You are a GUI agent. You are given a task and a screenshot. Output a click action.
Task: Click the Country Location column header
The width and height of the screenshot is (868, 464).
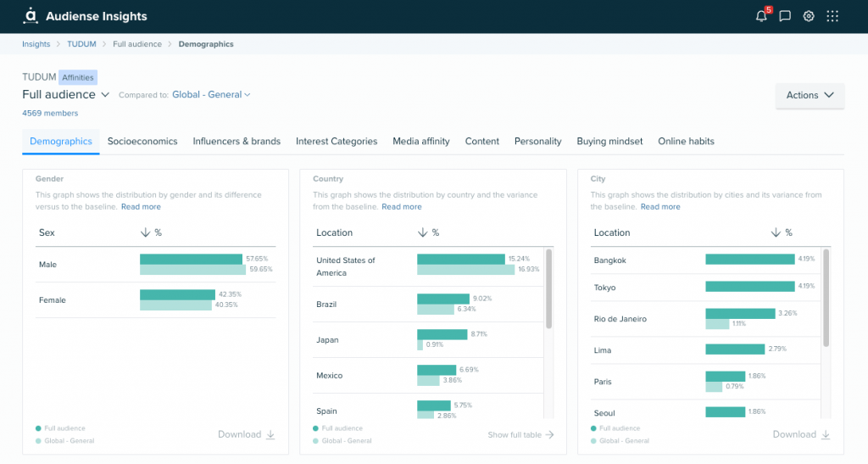[334, 232]
